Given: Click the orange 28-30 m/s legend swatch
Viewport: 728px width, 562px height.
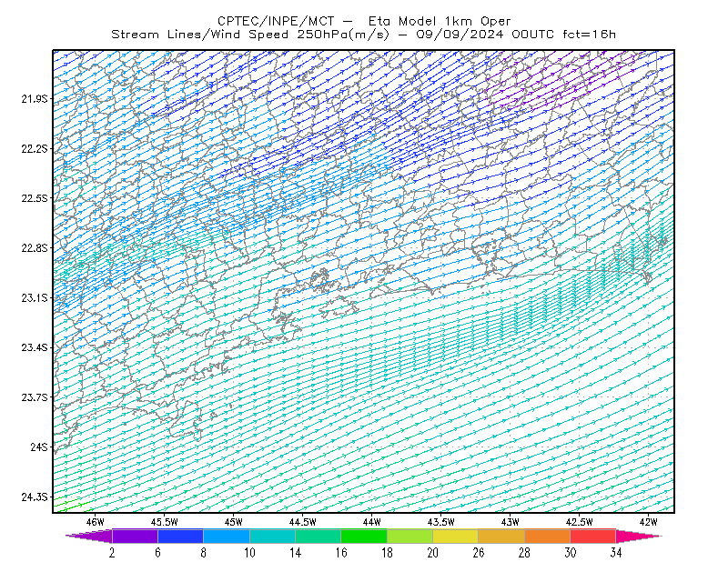Looking at the screenshot, I should click(548, 536).
